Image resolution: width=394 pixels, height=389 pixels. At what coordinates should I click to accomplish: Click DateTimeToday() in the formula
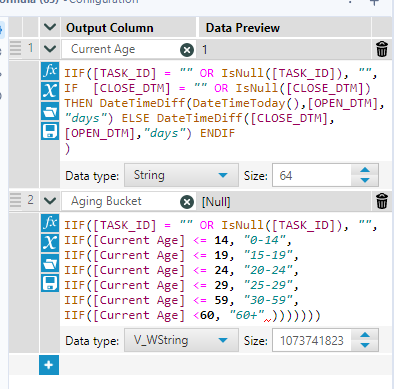246,103
